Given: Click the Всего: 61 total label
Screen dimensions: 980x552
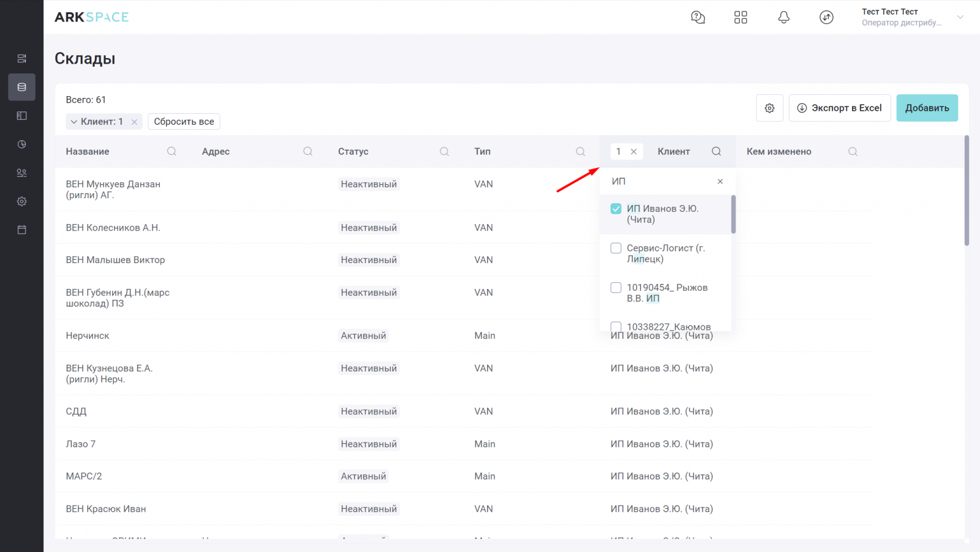Looking at the screenshot, I should (x=86, y=100).
